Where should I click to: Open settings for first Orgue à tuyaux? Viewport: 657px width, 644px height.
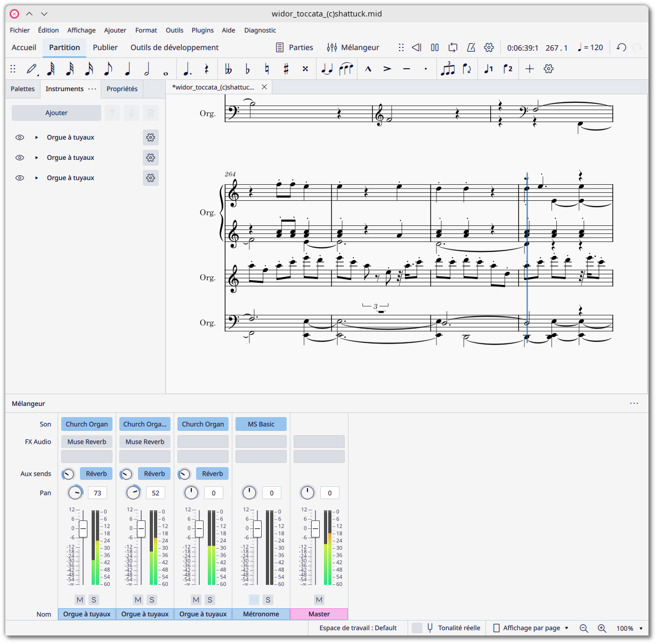point(151,137)
